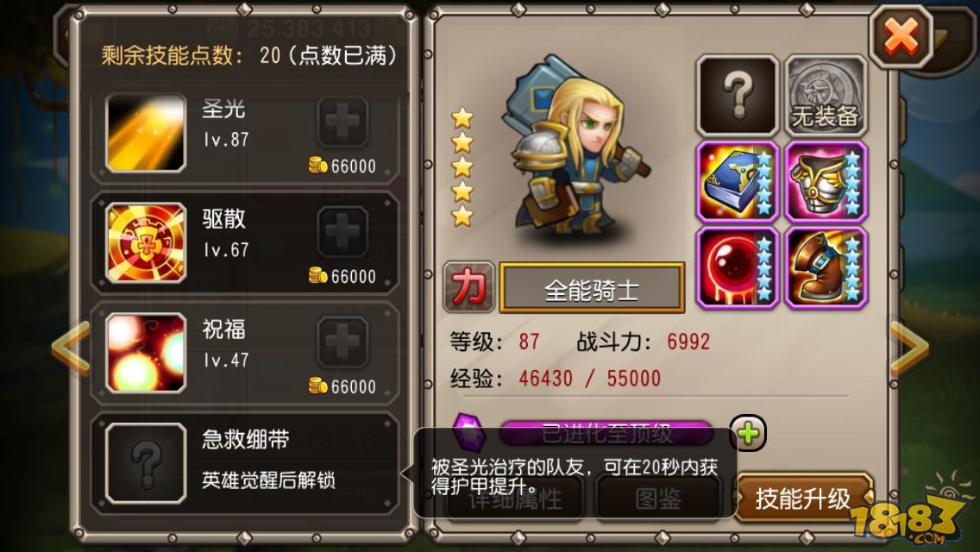Go to next hero with right arrow
This screenshot has width=980, height=552.
point(909,348)
